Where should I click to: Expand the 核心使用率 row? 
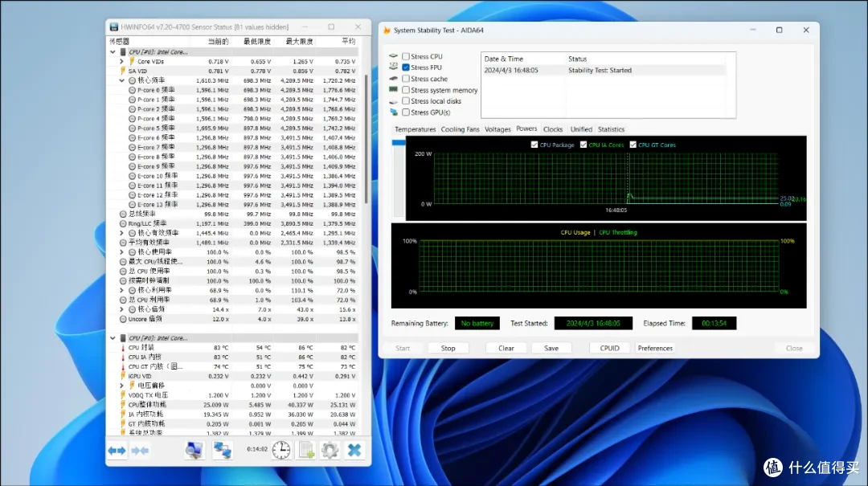click(122, 252)
